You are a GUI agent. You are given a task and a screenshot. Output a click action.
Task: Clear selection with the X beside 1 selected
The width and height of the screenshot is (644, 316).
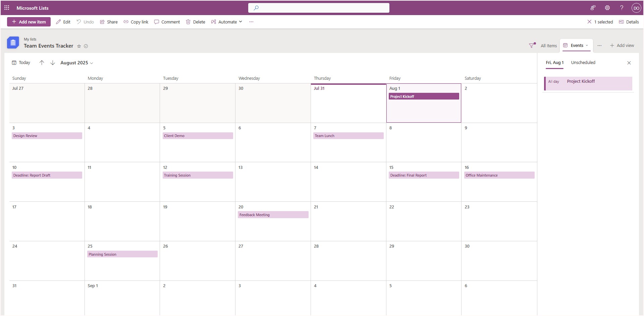pos(589,22)
